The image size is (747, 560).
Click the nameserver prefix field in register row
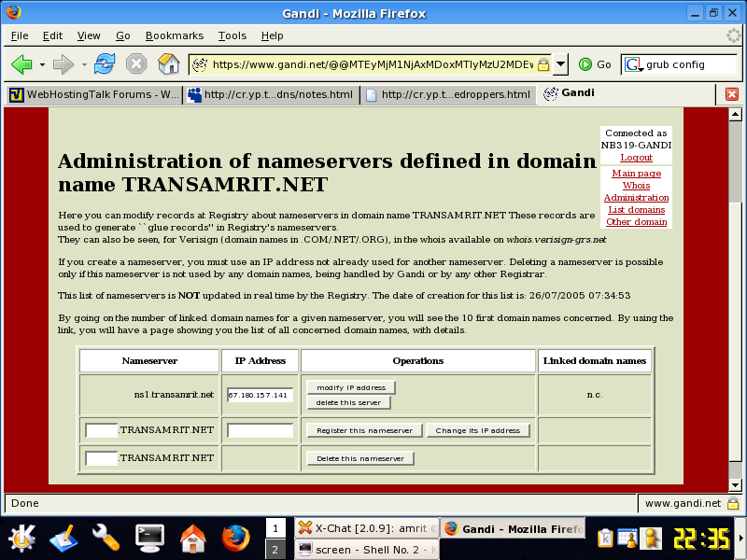click(x=102, y=430)
